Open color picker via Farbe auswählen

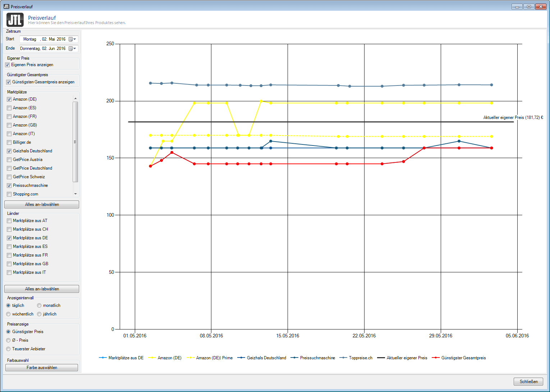click(42, 368)
